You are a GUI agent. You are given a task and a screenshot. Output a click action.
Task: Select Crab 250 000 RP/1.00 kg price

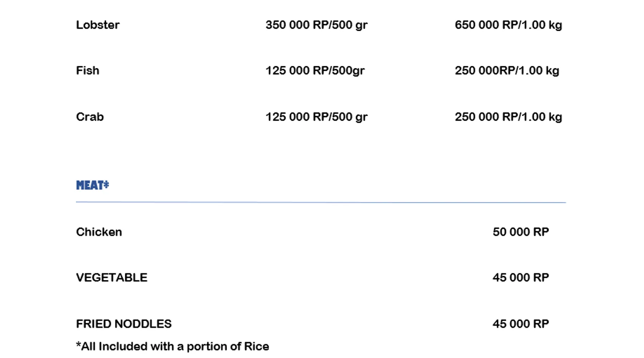point(508,117)
